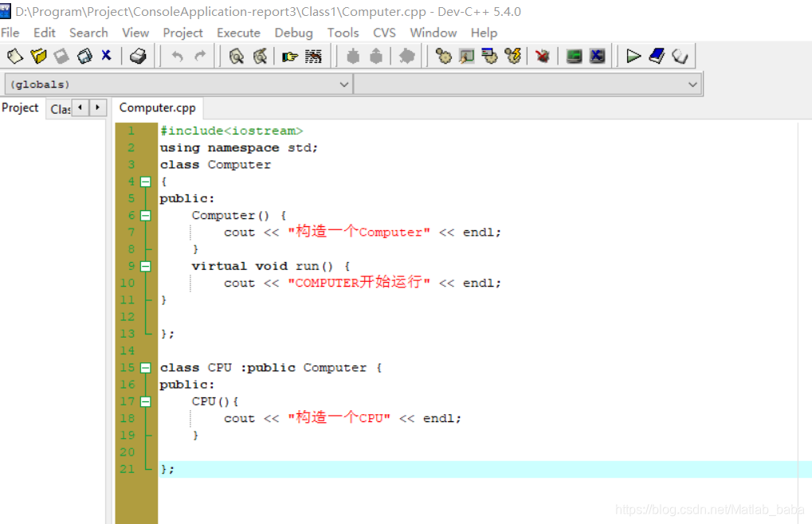Click the Find magnifier icon
This screenshot has width=812, height=524.
coord(237,56)
